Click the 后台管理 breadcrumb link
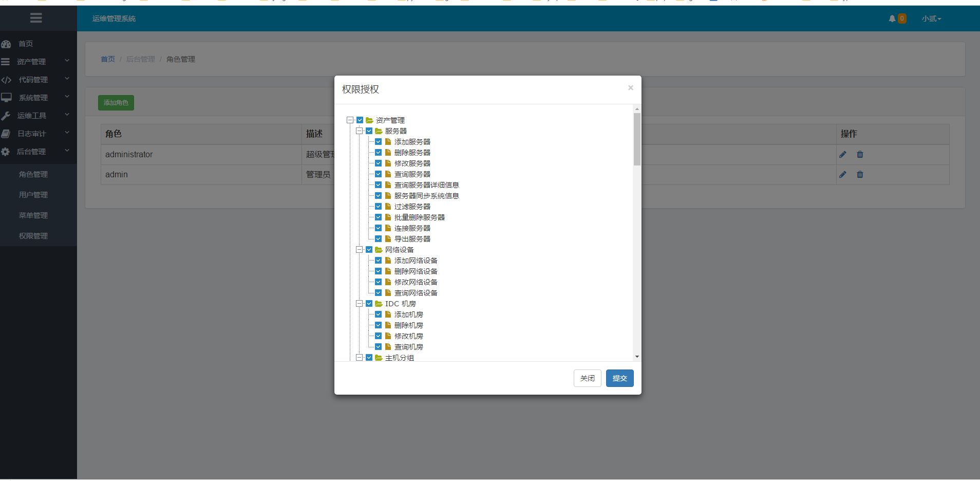 click(141, 59)
